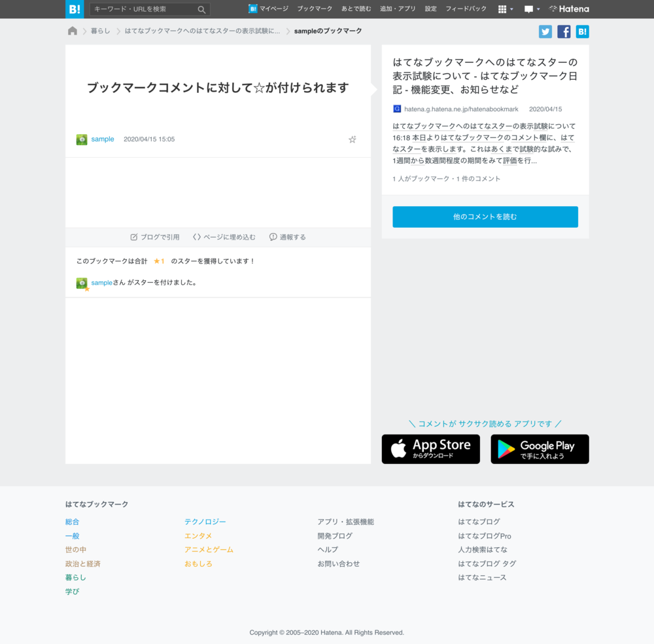The width and height of the screenshot is (654, 644).
Task: Open the エンタメ footer link
Action: pos(198,536)
